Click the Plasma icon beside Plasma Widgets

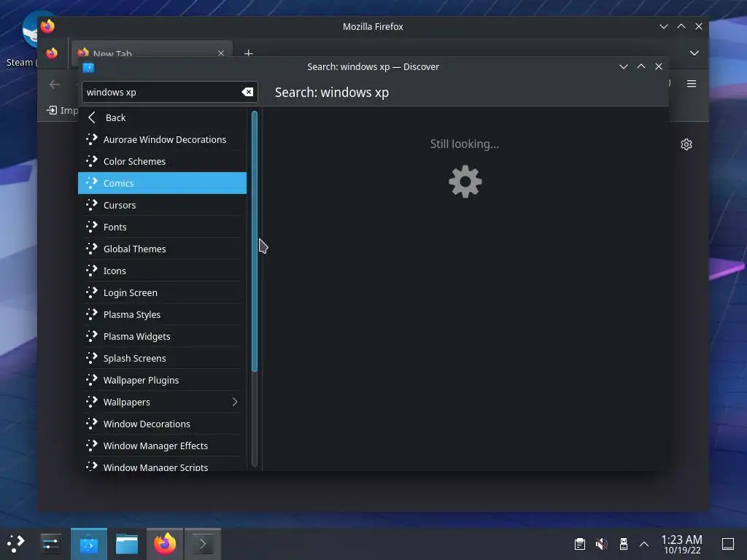[91, 336]
